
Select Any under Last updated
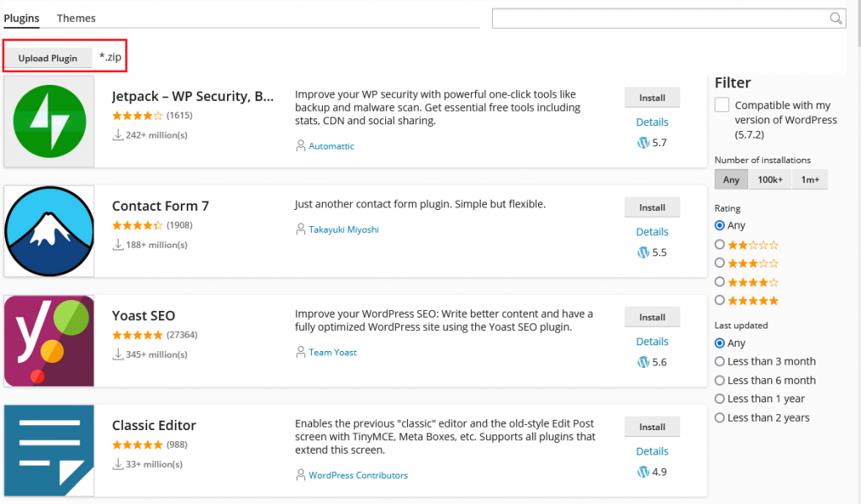[x=720, y=344]
